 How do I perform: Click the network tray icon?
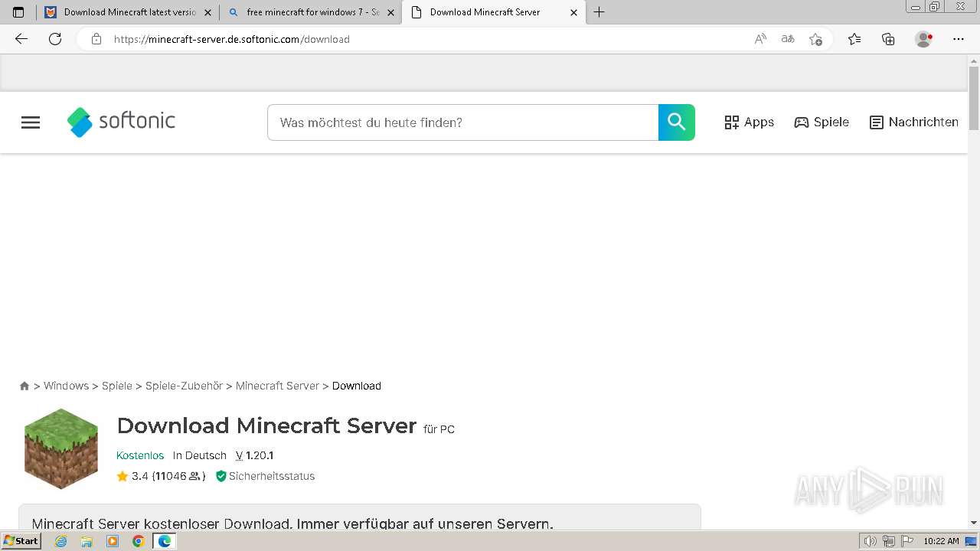click(x=888, y=541)
